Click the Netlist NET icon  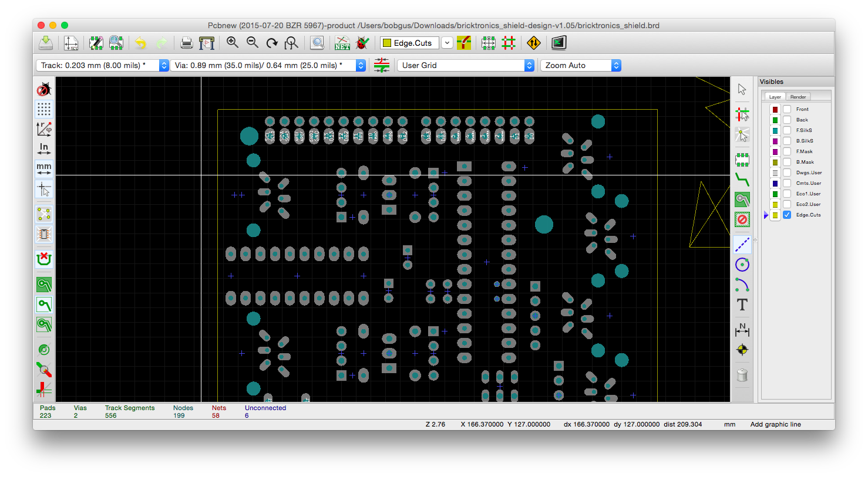point(342,43)
